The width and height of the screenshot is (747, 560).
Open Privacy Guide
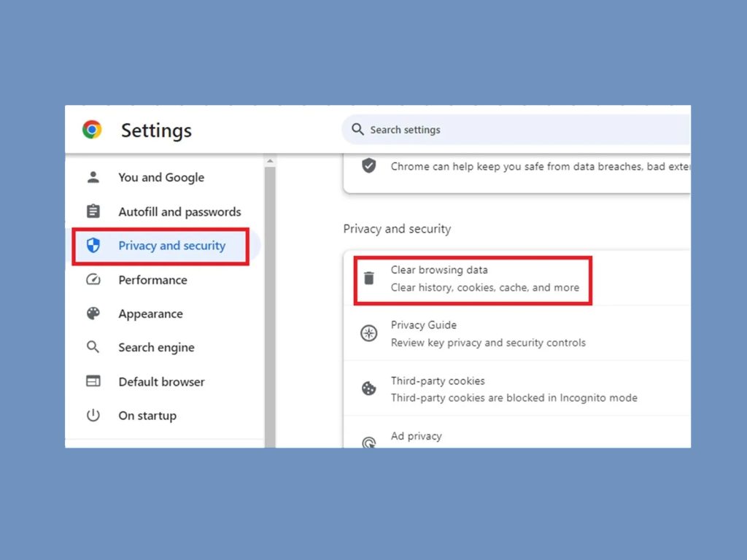tap(517, 333)
